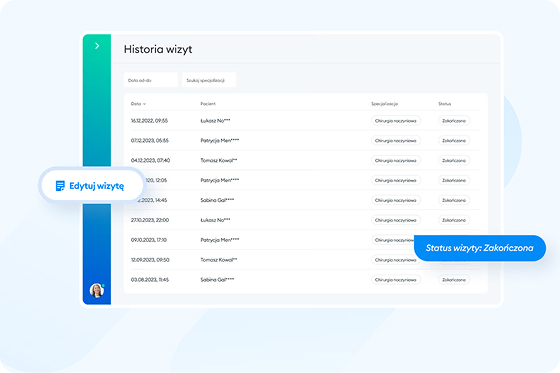Click the Specjalizacja column header

384,104
